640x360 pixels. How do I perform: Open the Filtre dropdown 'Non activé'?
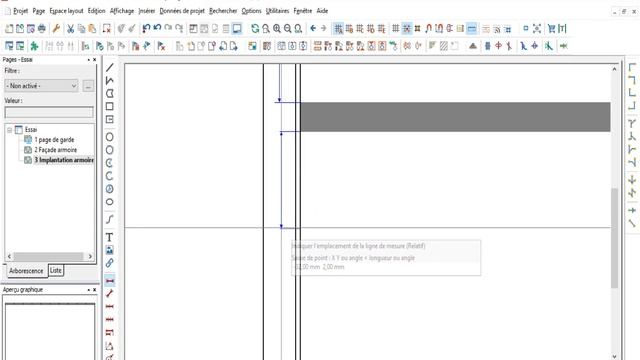tap(41, 86)
